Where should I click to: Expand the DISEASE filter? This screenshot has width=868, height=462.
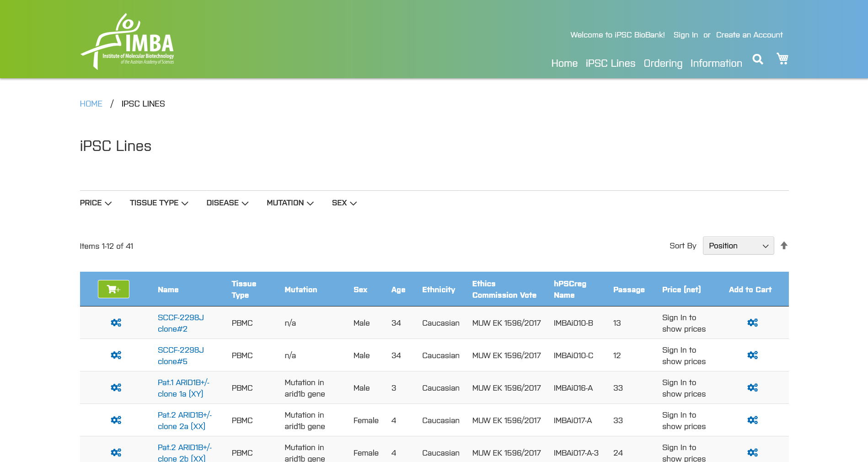click(x=227, y=203)
